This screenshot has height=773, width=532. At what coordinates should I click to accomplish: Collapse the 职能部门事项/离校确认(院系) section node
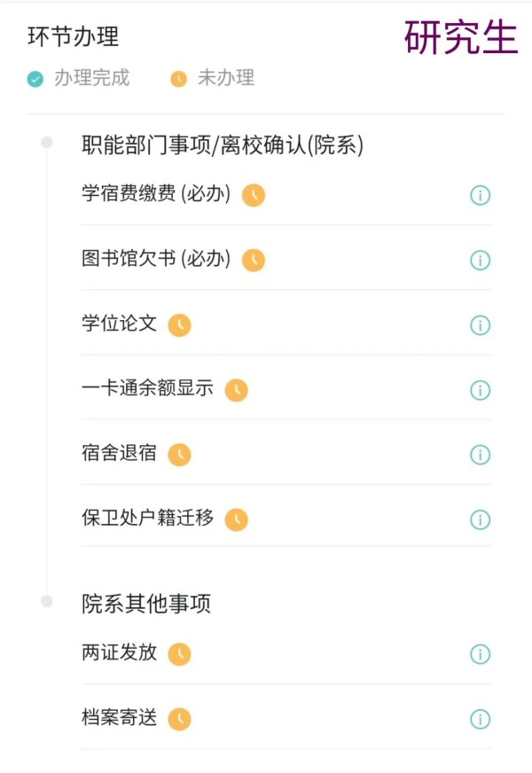(47, 143)
